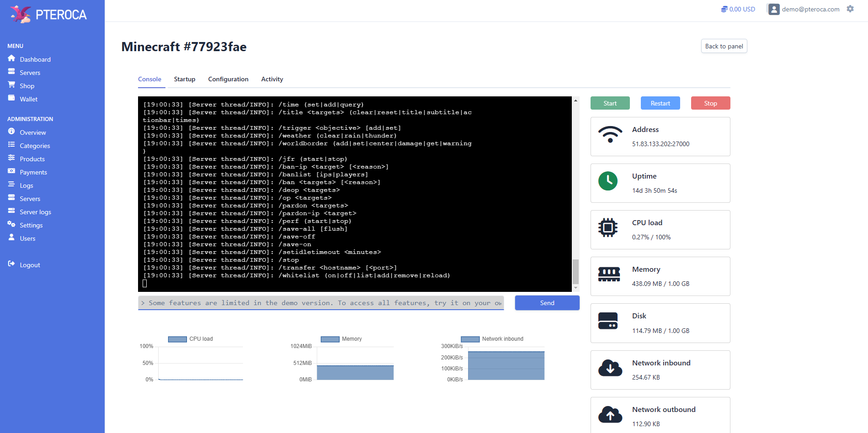Open Payments in Administration
868x433 pixels.
[x=33, y=172]
